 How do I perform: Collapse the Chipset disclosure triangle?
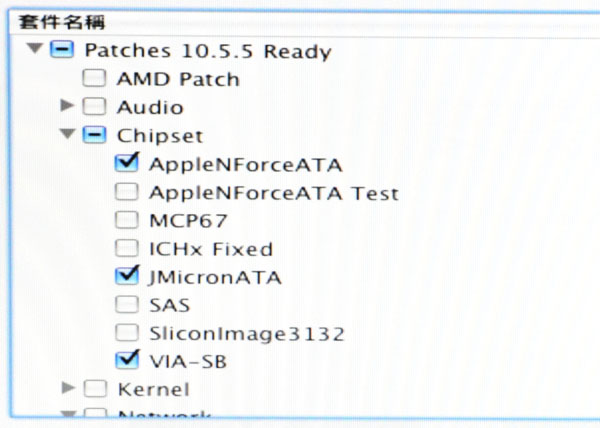point(68,135)
